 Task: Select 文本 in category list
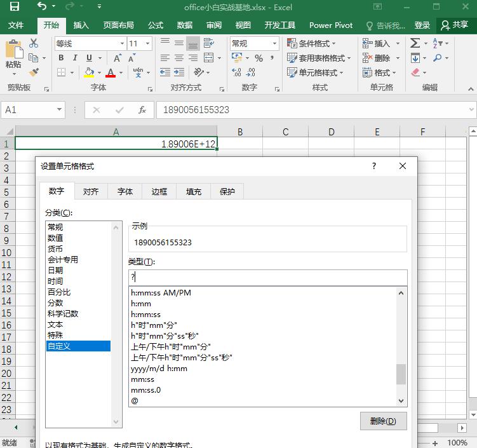tap(55, 325)
